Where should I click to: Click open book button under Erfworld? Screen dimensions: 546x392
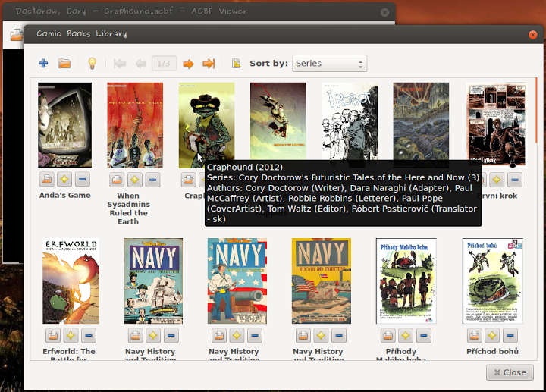(x=53, y=336)
